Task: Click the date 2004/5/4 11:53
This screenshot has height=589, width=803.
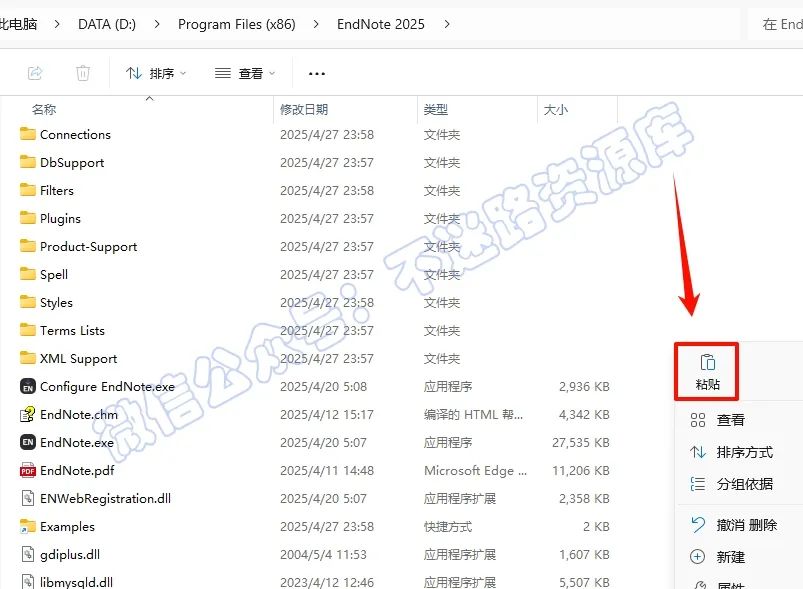Action: click(323, 554)
